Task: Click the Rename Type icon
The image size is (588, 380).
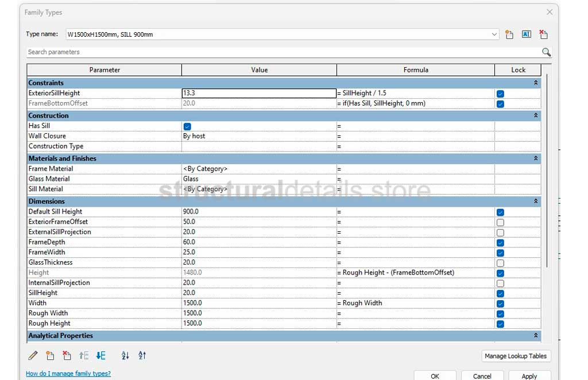Action: tap(526, 34)
